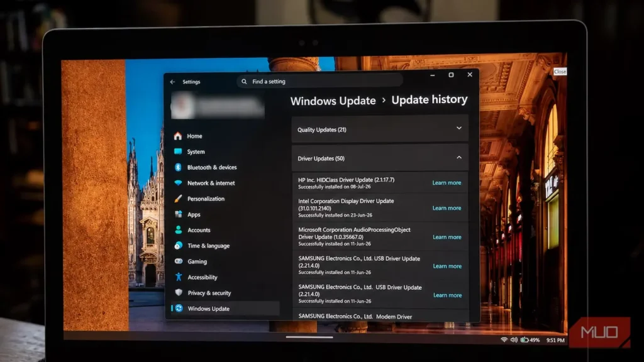The height and width of the screenshot is (362, 644).
Task: Collapse the Driver Updates (50) section
Action: (x=380, y=158)
